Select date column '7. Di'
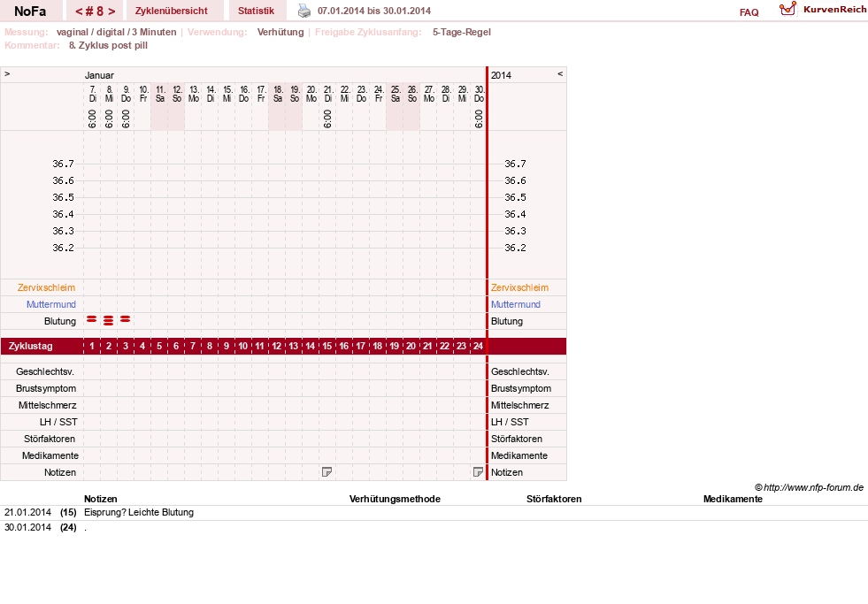Viewport: 868px width, 604px height. coord(92,94)
